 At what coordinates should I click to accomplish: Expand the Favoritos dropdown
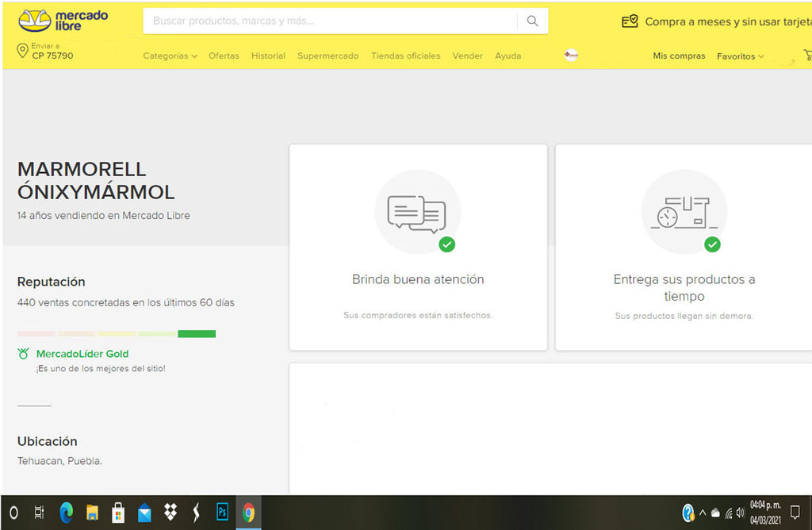click(740, 56)
